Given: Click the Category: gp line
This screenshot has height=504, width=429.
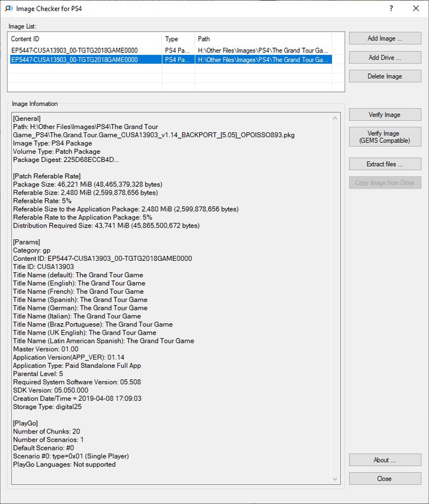Looking at the screenshot, I should 32,250.
